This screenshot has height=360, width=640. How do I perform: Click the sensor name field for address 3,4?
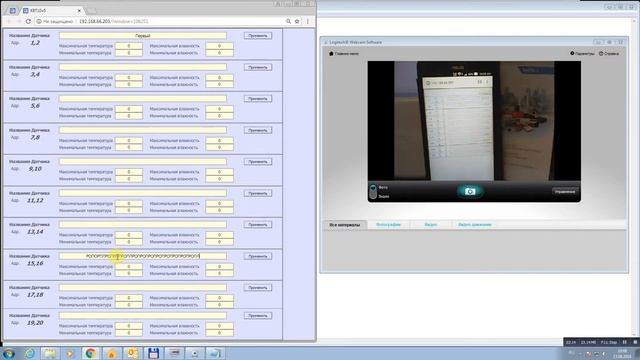[x=143, y=67]
